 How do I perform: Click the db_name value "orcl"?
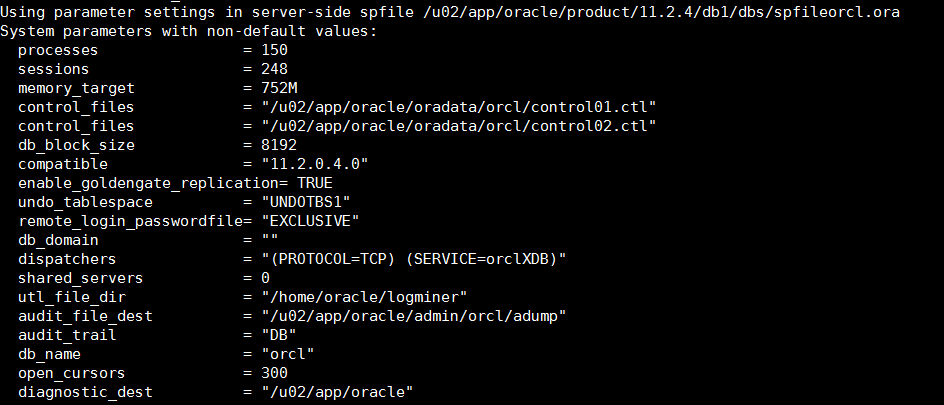pos(288,354)
